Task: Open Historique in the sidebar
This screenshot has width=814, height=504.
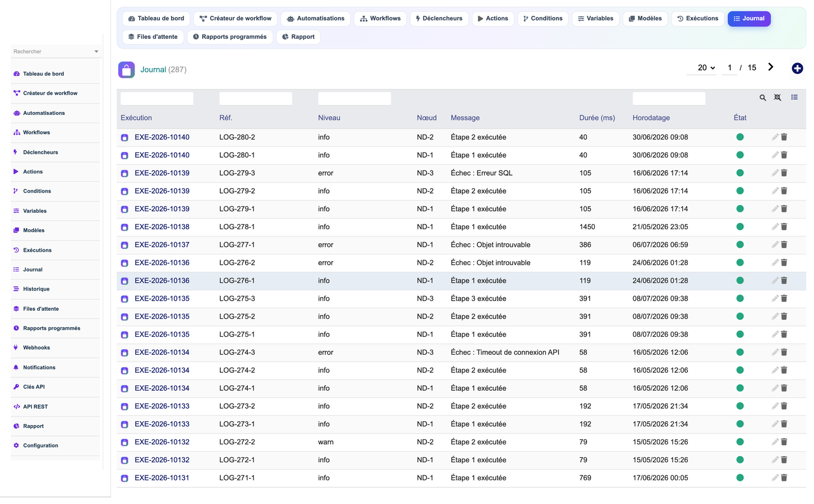Action: click(x=55, y=289)
